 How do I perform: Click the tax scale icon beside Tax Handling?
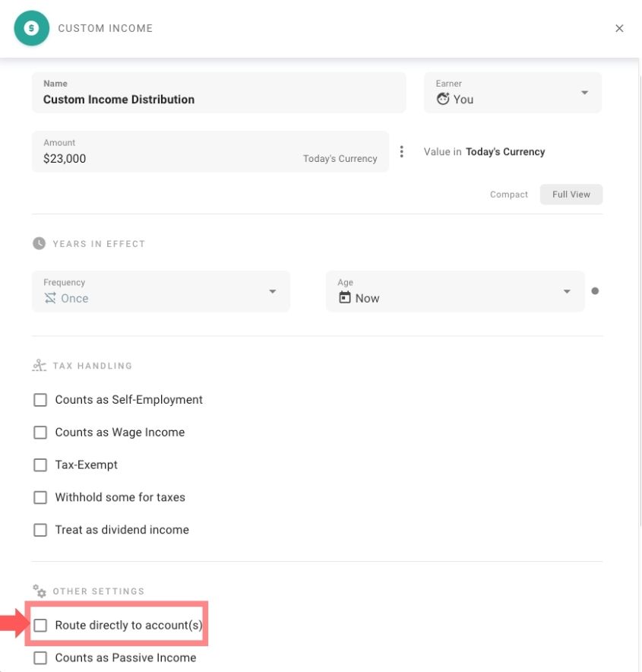point(39,364)
